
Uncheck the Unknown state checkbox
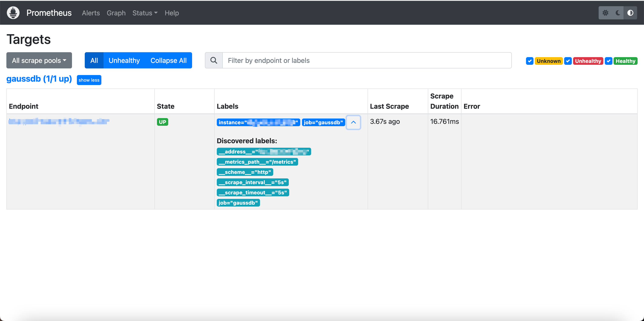529,61
